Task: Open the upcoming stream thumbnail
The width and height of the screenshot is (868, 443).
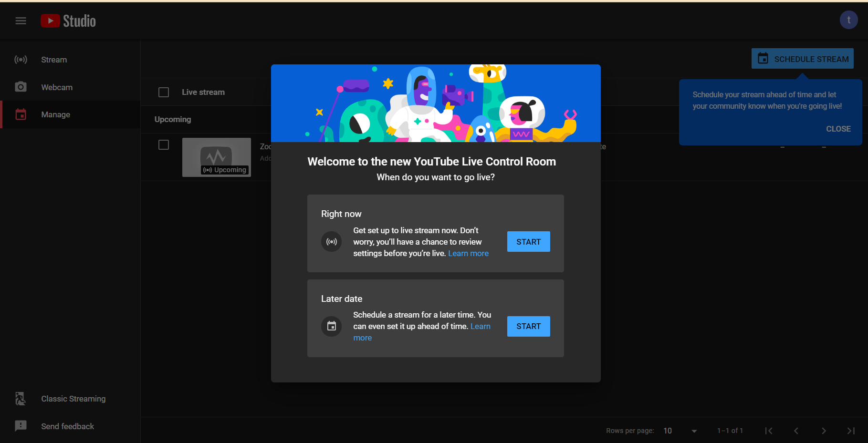Action: (217, 157)
